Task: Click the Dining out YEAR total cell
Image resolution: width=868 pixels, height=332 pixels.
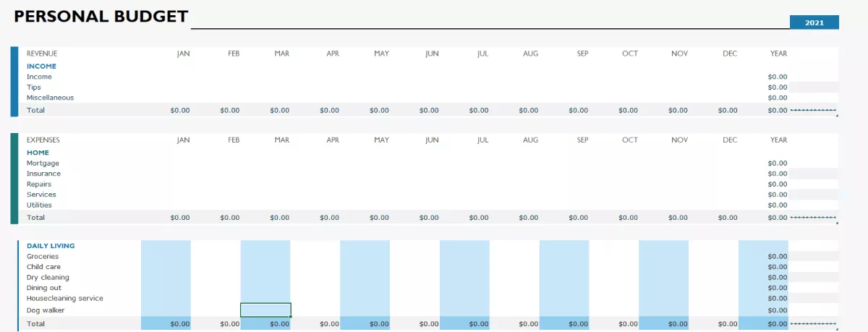Action: [778, 288]
